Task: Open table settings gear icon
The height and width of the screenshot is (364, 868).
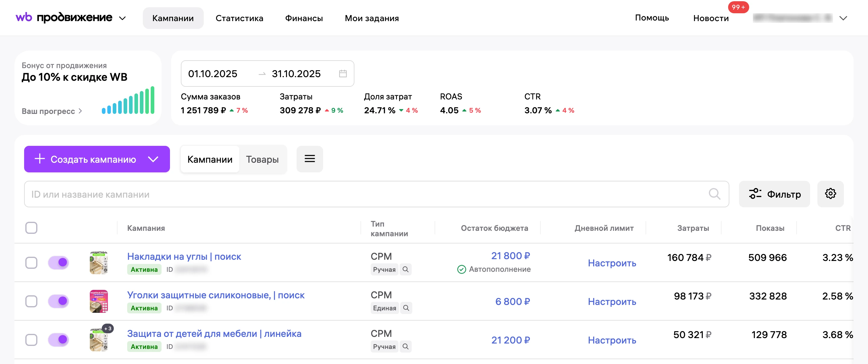Action: click(830, 194)
